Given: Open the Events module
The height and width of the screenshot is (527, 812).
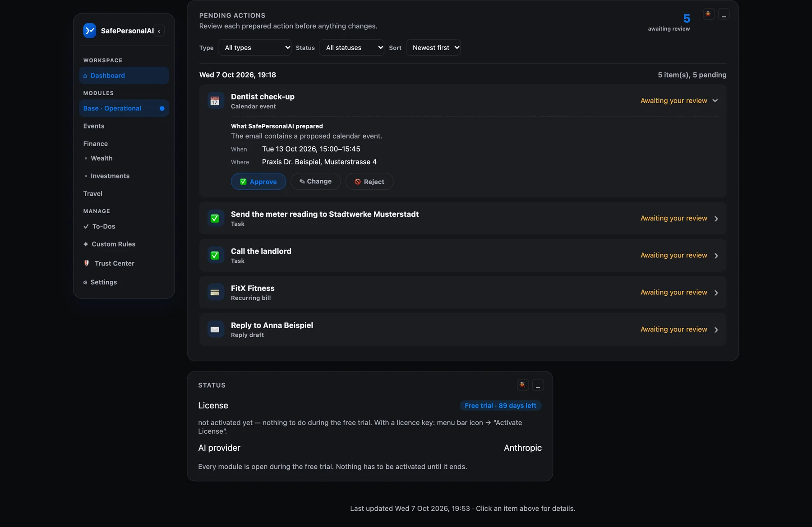Looking at the screenshot, I should point(124,126).
